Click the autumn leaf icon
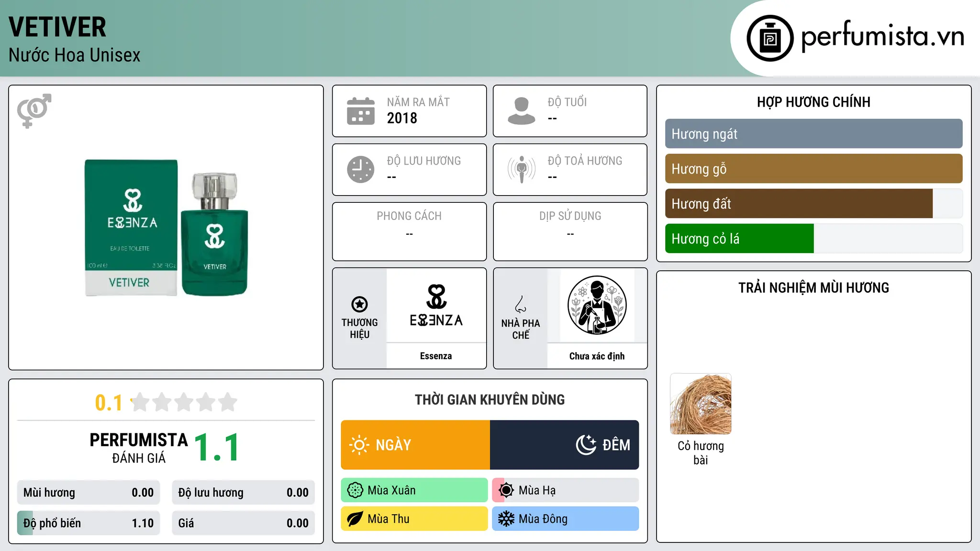The image size is (980, 551). (355, 519)
